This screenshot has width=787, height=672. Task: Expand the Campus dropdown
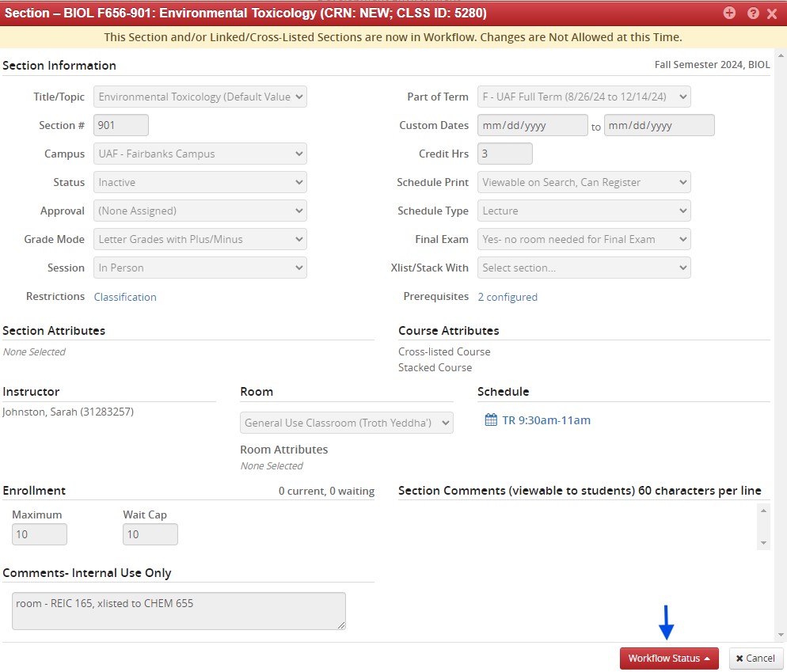200,154
